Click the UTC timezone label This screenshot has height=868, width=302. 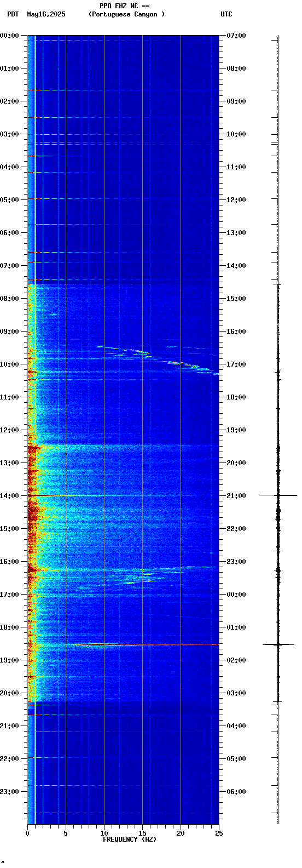[x=226, y=14]
